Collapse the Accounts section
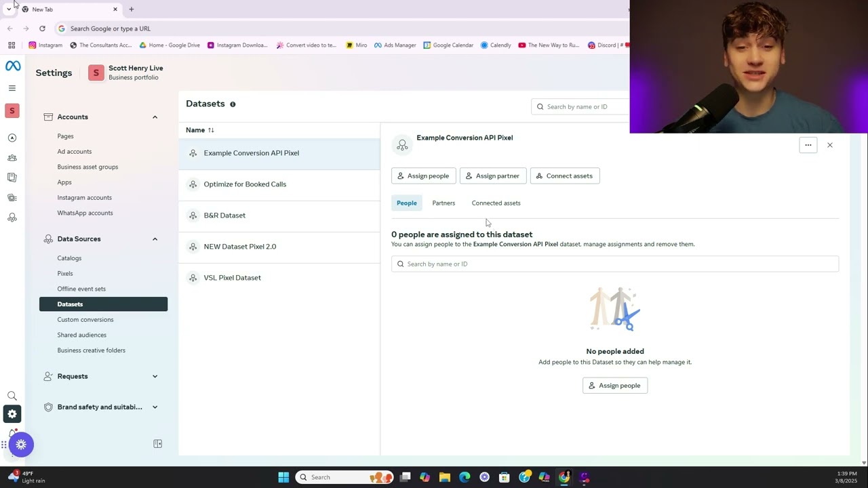This screenshot has height=488, width=868. (155, 117)
